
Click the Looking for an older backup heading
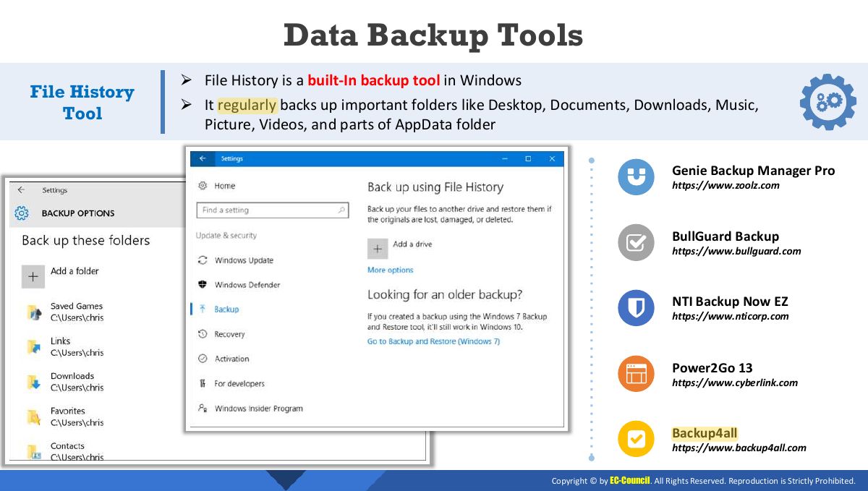pyautogui.click(x=445, y=294)
